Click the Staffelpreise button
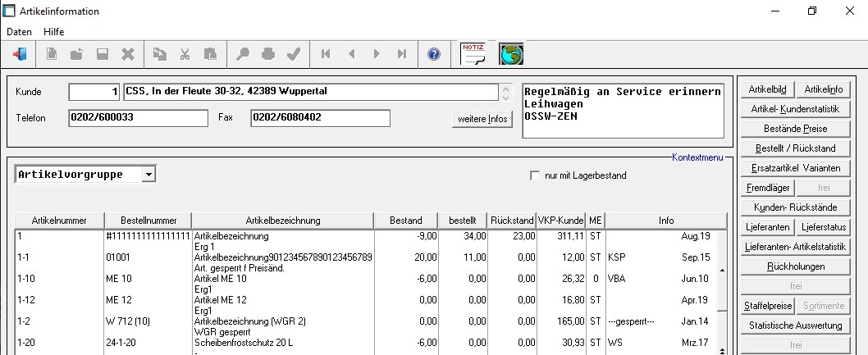 pyautogui.click(x=767, y=306)
